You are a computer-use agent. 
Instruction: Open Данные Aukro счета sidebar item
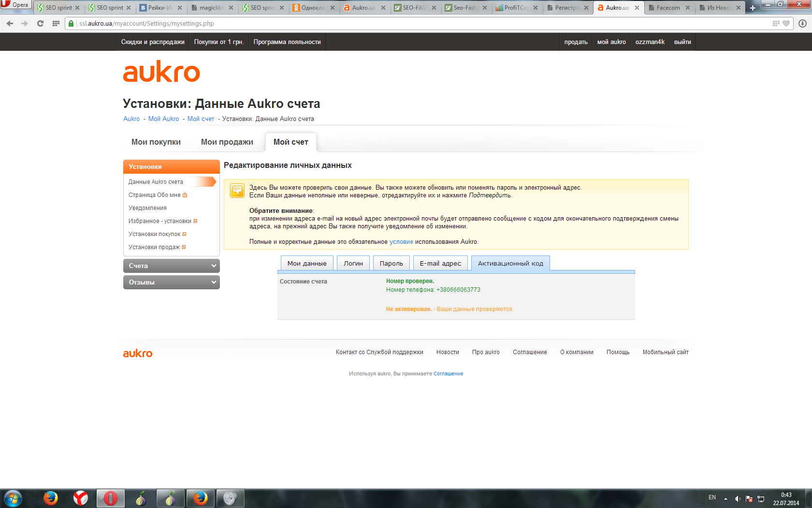(156, 182)
